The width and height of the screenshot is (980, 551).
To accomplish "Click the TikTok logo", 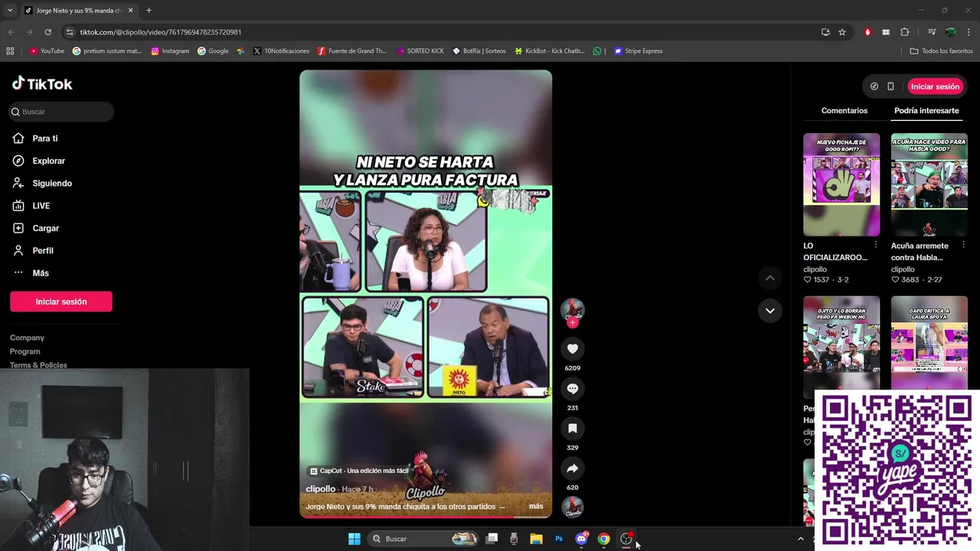I will [42, 83].
